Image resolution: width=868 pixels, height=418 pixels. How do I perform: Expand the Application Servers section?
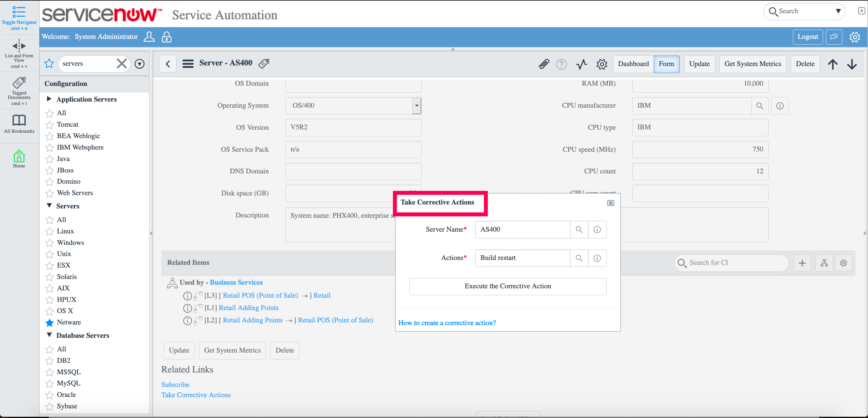tap(49, 99)
